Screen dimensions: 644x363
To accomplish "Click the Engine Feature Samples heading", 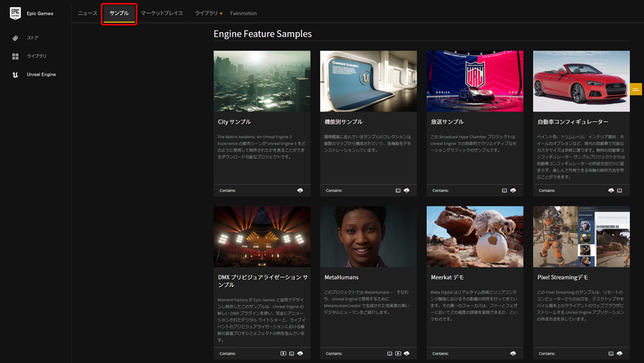I will point(263,34).
